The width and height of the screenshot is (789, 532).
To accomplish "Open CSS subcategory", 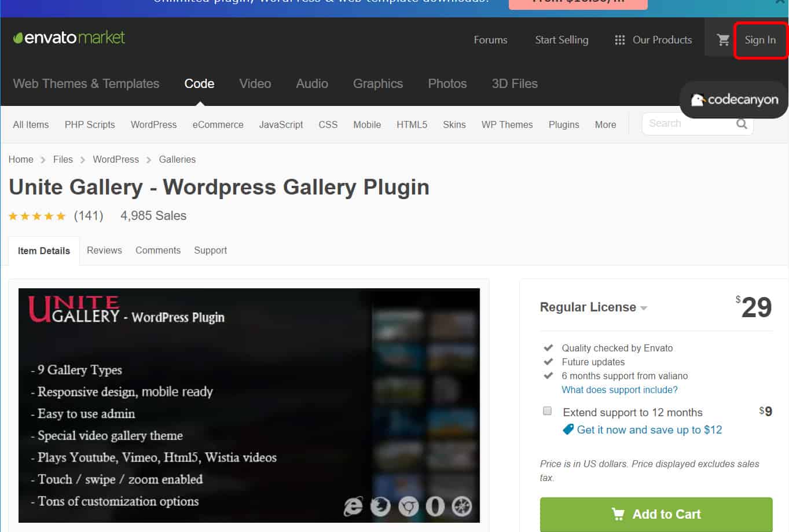I will point(328,124).
